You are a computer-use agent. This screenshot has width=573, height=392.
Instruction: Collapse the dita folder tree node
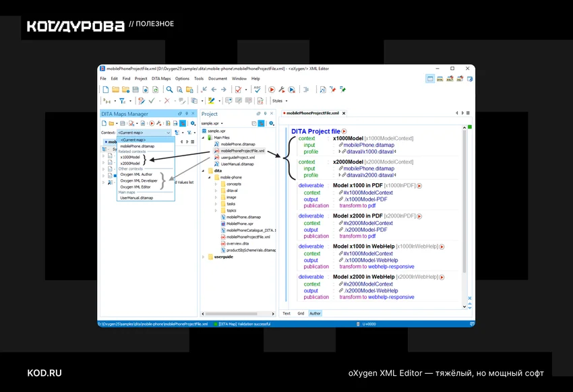click(204, 171)
